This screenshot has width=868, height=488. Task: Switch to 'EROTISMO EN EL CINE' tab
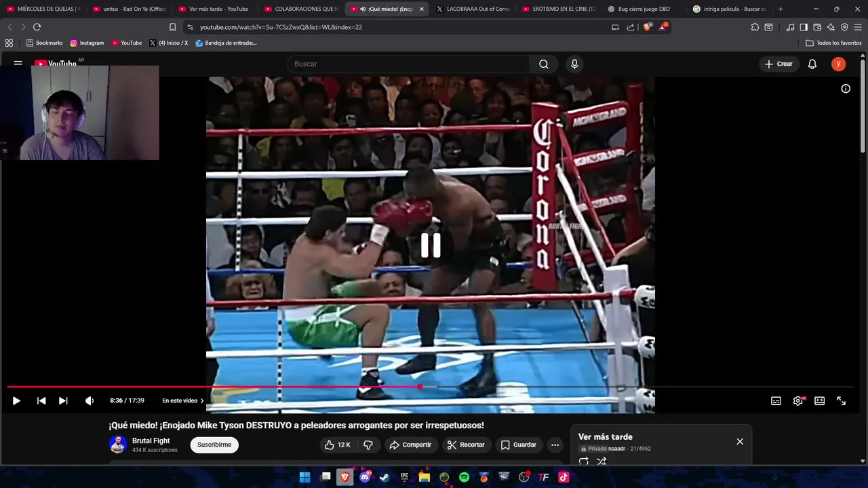point(559,9)
